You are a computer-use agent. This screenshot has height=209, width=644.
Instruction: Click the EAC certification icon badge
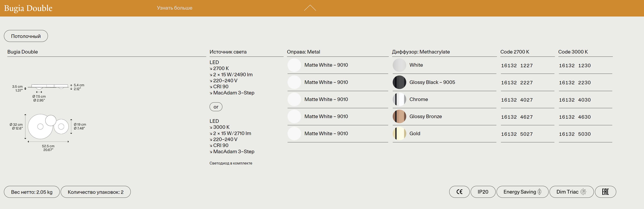click(605, 192)
